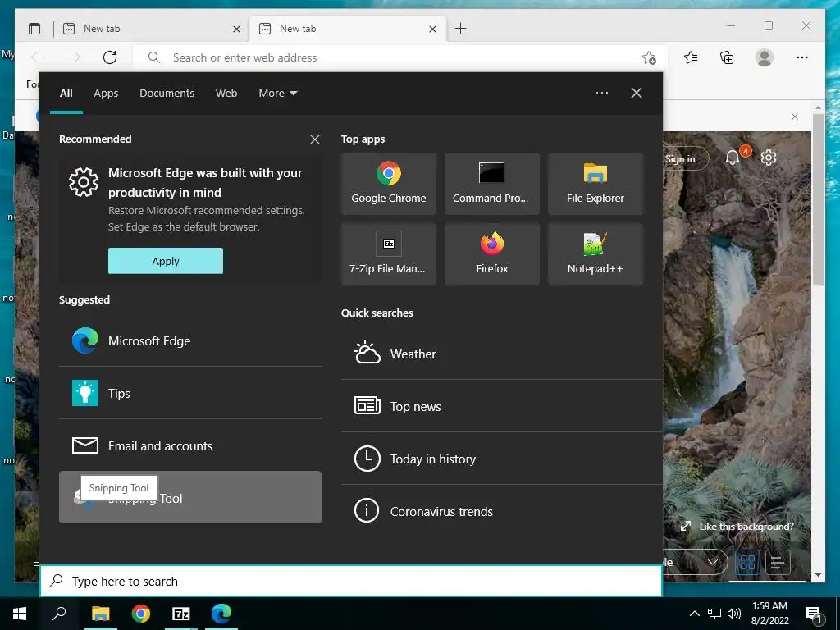Switch new tab feed to list view
The width and height of the screenshot is (840, 630).
(778, 562)
